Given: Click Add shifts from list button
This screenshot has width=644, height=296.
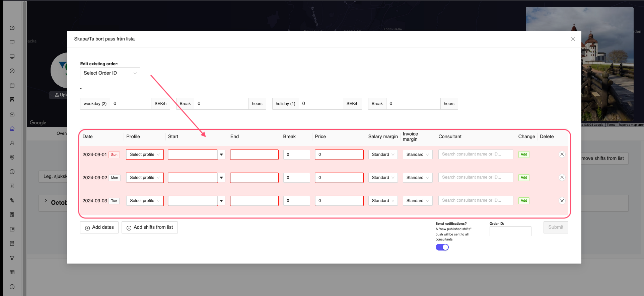Looking at the screenshot, I should tap(149, 227).
